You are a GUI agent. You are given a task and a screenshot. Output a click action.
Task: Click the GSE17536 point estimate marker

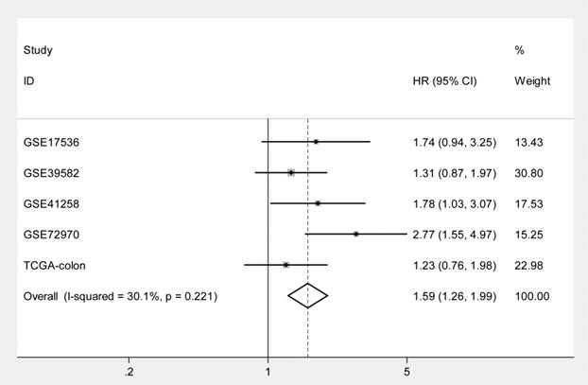(316, 141)
